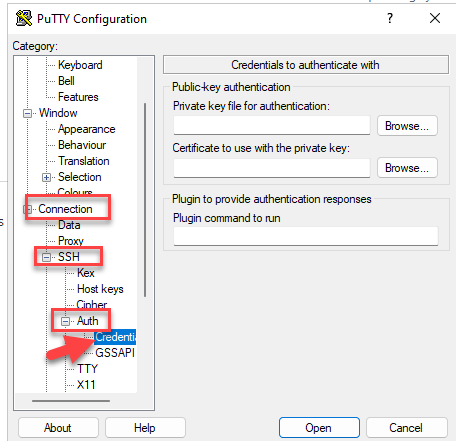The image size is (456, 441).
Task: Click the private key file input field
Action: pyautogui.click(x=272, y=125)
